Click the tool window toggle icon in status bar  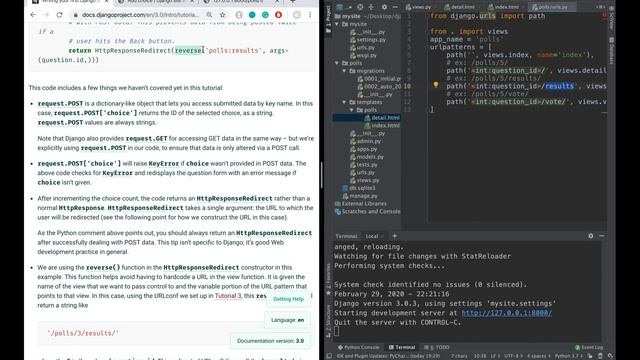329,356
